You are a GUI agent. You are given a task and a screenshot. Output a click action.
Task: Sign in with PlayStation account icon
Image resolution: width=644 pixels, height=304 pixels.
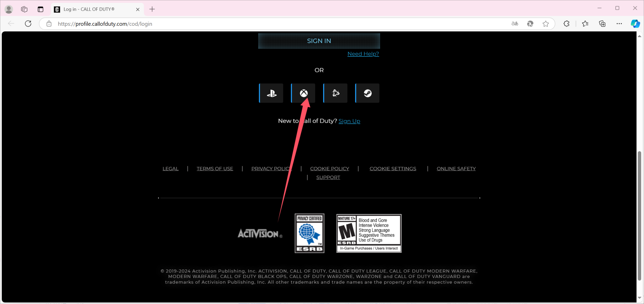(x=271, y=93)
